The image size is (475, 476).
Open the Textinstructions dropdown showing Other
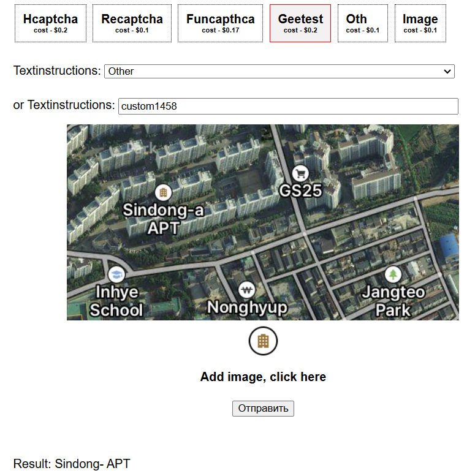[279, 71]
